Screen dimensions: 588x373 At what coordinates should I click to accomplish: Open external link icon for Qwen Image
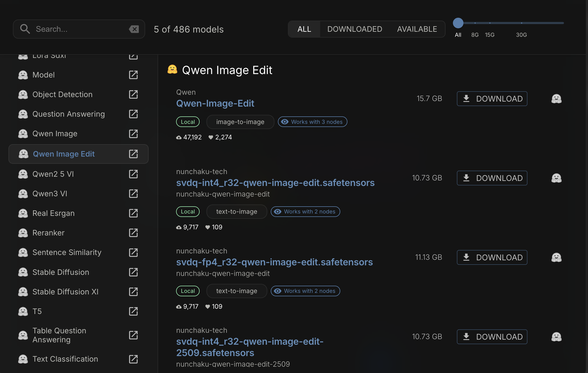[x=133, y=134]
